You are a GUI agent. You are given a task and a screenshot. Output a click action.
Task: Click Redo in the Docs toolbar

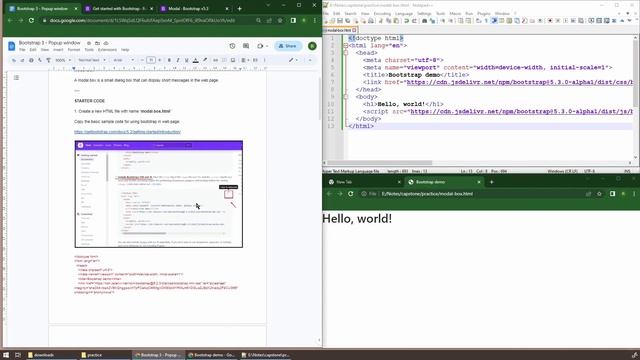point(22,60)
